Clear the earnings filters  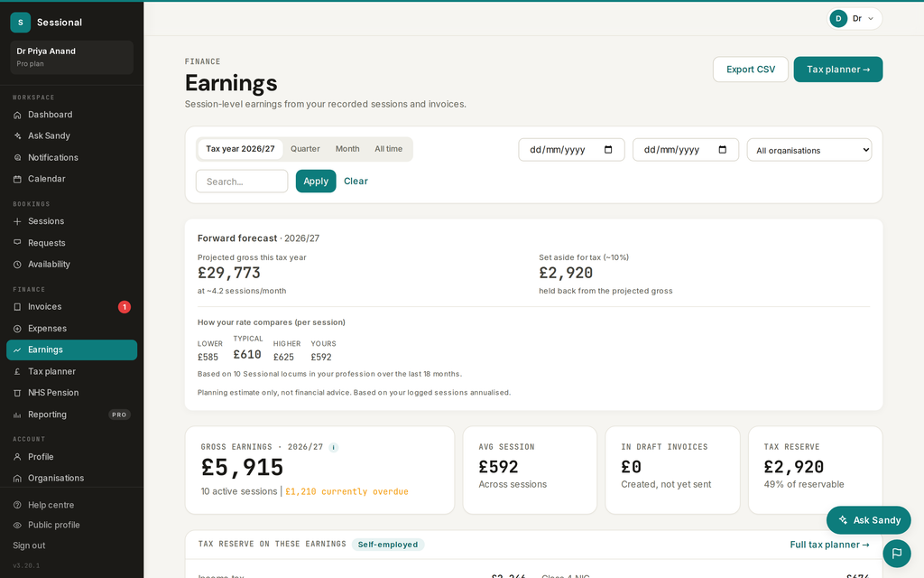point(356,181)
